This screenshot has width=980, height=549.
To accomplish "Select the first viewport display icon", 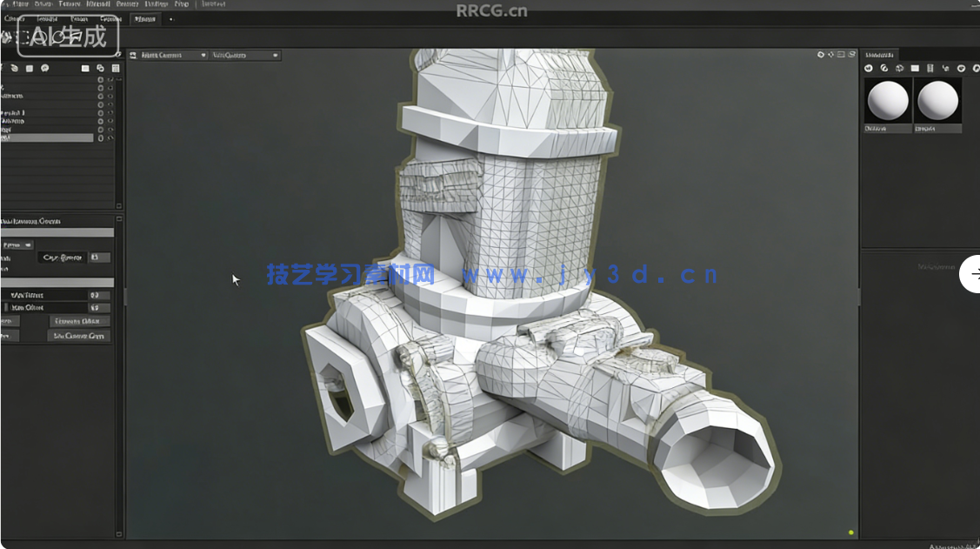I will pos(821,54).
